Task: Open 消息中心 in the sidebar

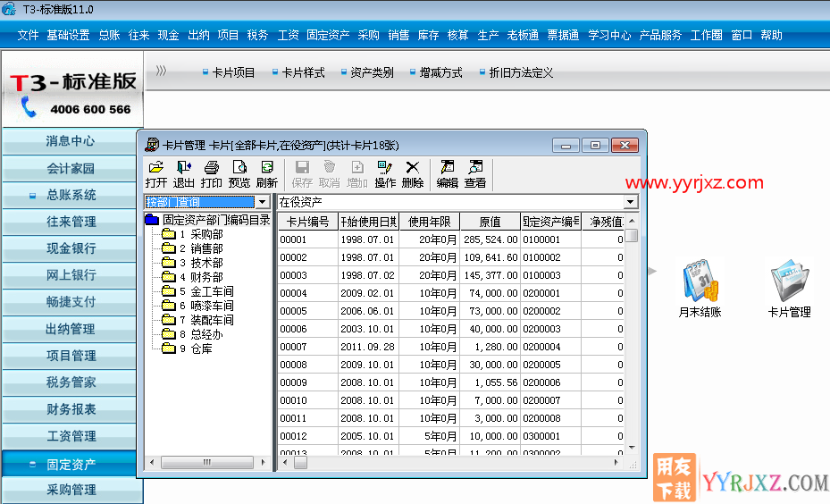Action: click(70, 141)
